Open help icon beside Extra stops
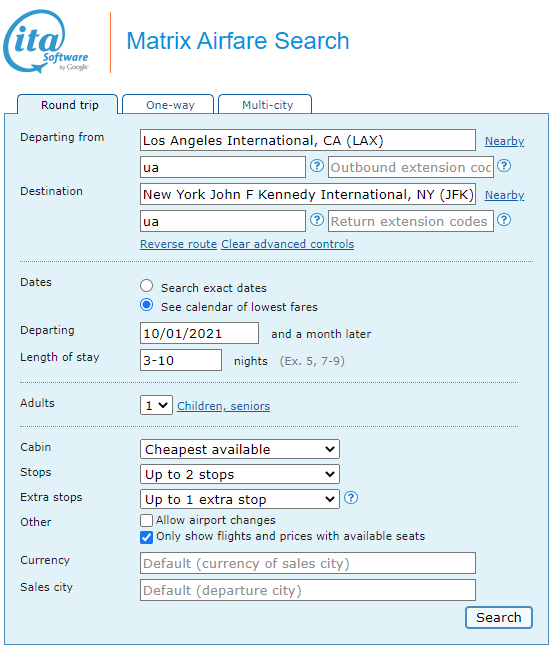Image resolution: width=559 pixels, height=656 pixels. 351,498
